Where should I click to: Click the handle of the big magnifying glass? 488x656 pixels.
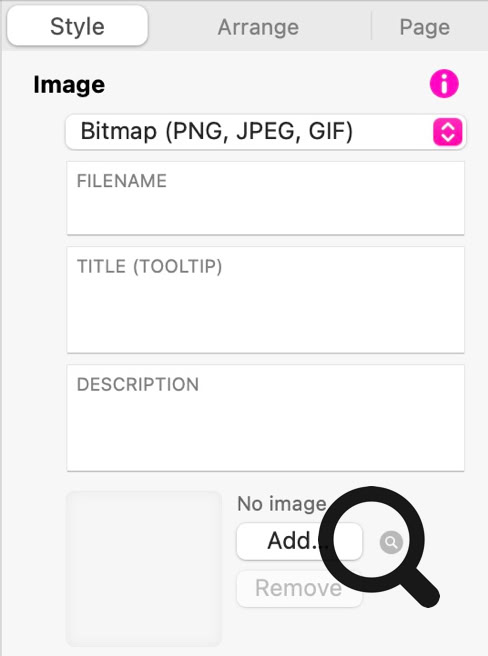coord(422,589)
